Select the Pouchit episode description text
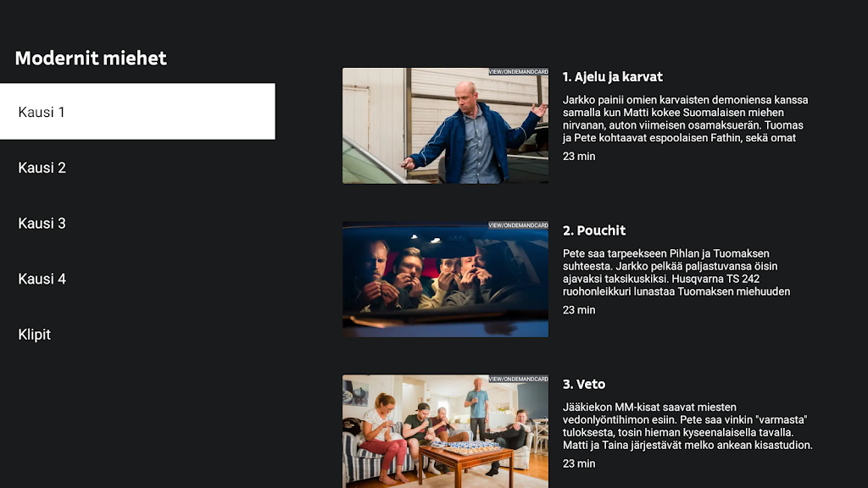 (676, 272)
